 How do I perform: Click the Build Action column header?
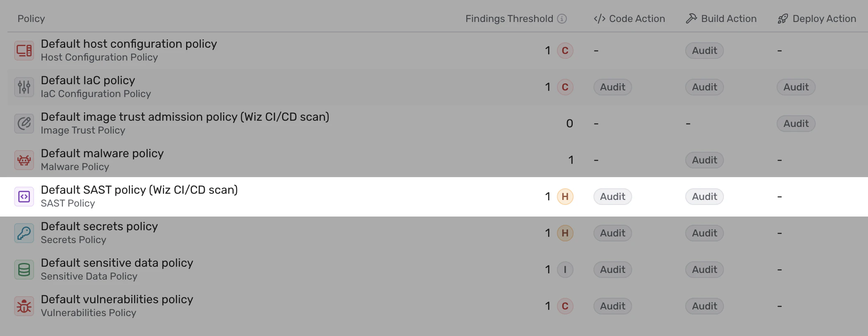click(x=721, y=19)
